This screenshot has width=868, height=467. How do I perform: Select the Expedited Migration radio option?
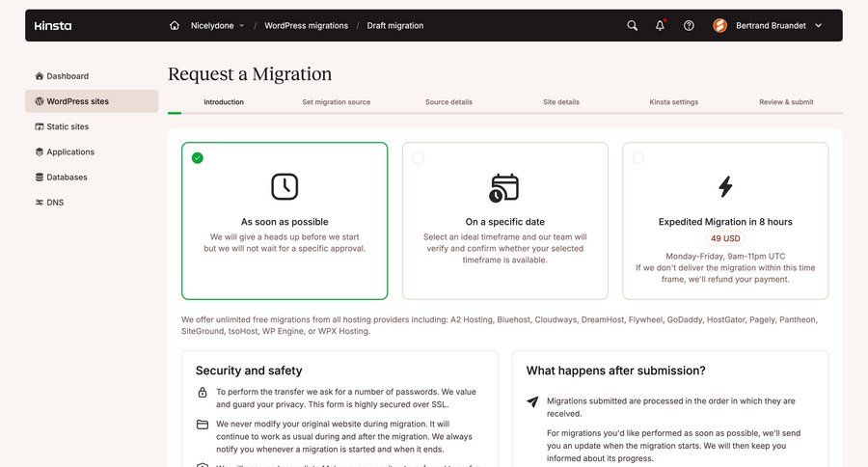point(638,158)
